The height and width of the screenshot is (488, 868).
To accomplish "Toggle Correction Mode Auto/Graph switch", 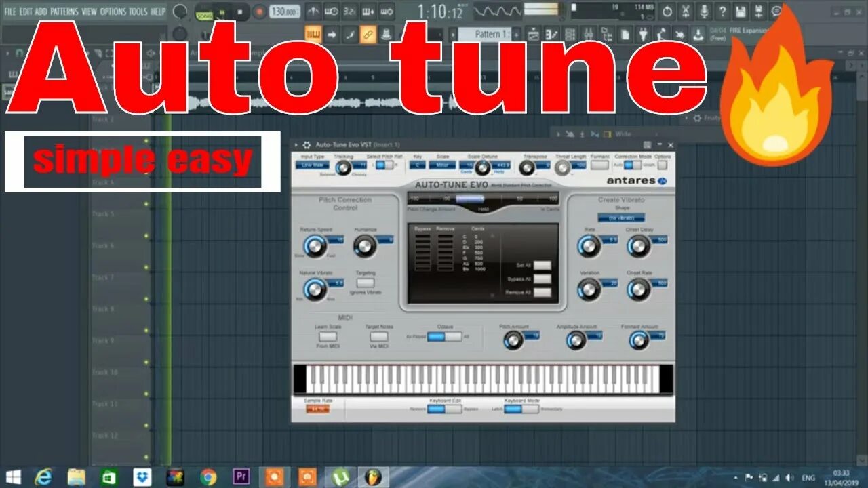I will pos(633,165).
